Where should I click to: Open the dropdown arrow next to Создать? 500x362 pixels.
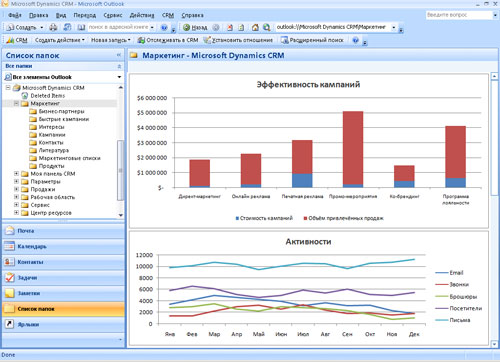(42, 27)
